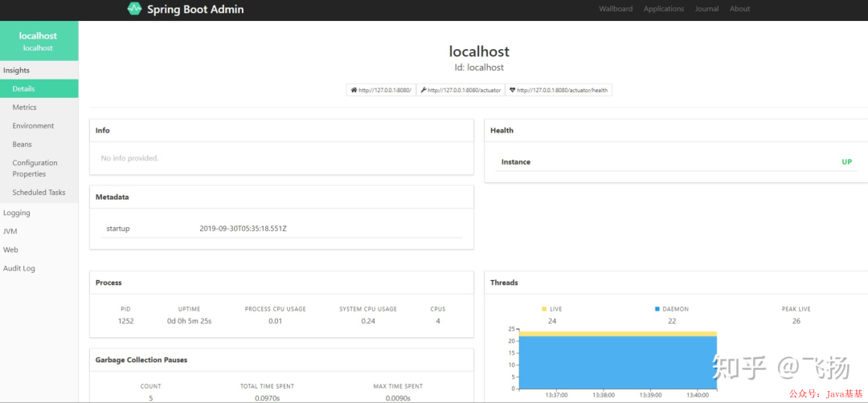868x403 pixels.
Task: Click the Spring Boot Admin brand title
Action: [195, 10]
